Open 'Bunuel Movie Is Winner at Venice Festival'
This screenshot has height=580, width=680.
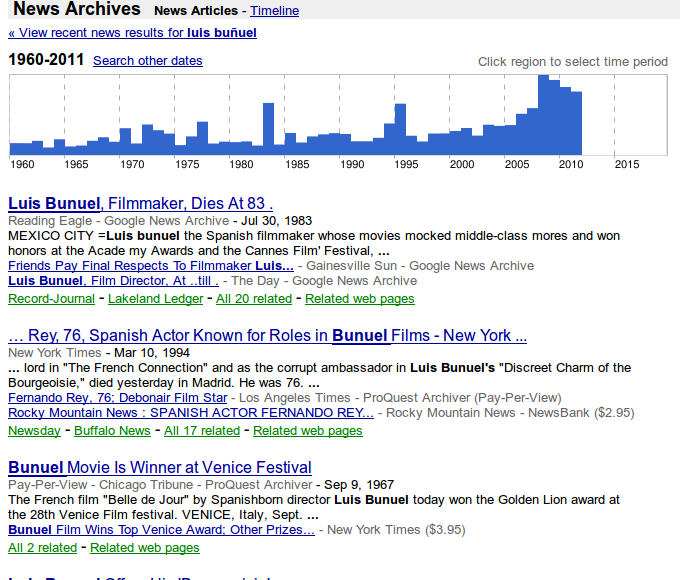(160, 467)
